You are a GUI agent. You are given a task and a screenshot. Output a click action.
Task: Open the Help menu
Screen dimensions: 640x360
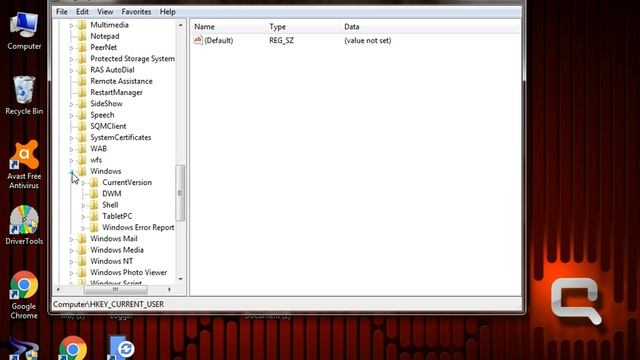tap(167, 12)
